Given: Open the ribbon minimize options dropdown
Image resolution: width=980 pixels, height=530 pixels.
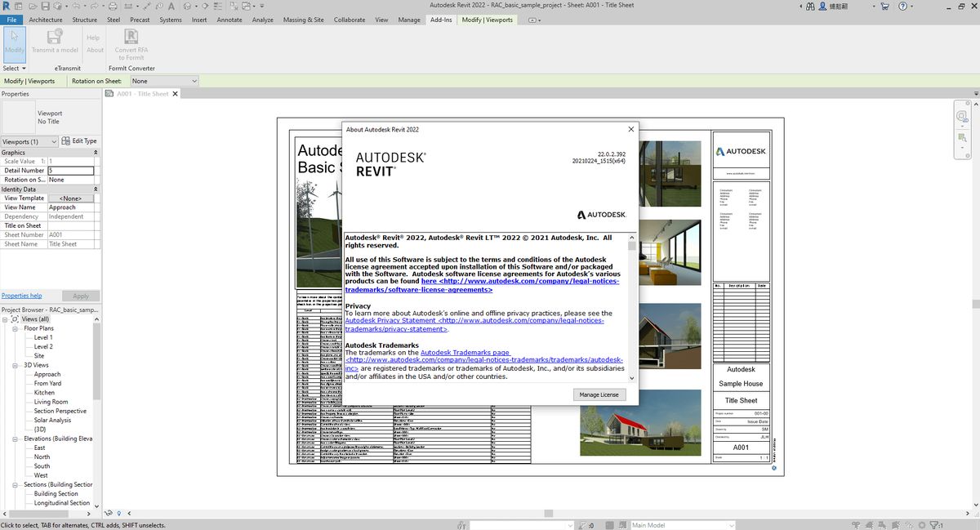Looking at the screenshot, I should click(535, 20).
